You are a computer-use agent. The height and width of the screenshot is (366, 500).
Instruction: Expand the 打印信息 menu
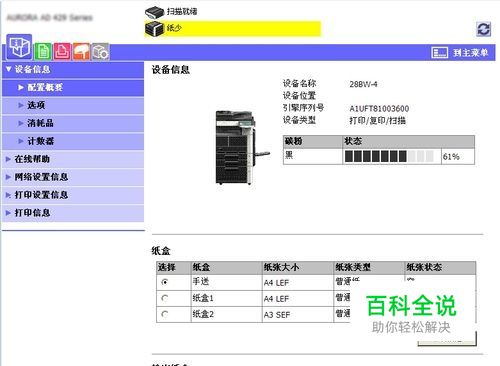click(73, 213)
